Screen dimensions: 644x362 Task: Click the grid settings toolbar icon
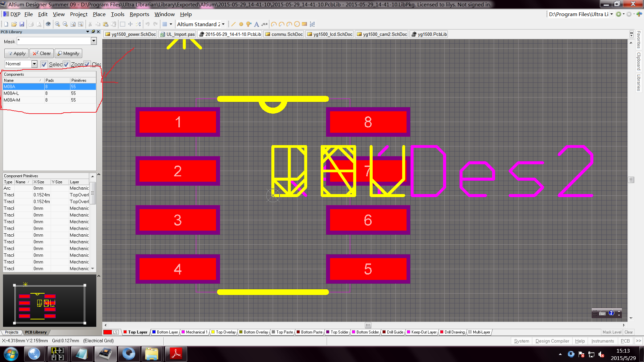pyautogui.click(x=165, y=24)
